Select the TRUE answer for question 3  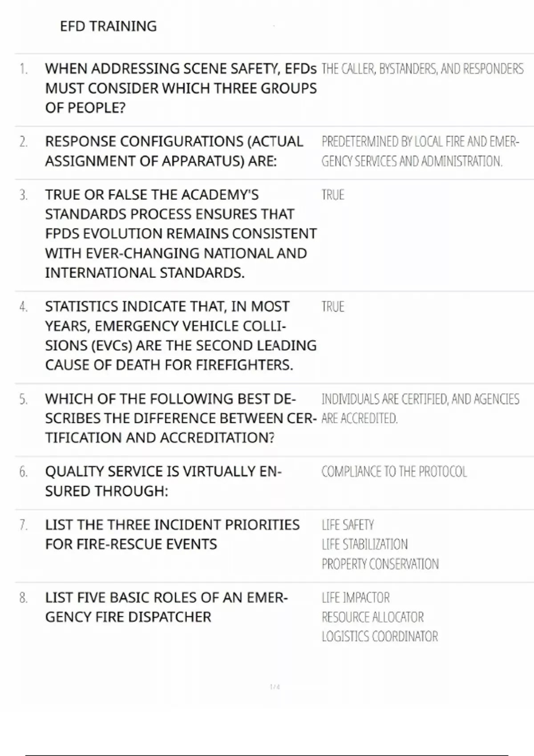[x=333, y=195]
